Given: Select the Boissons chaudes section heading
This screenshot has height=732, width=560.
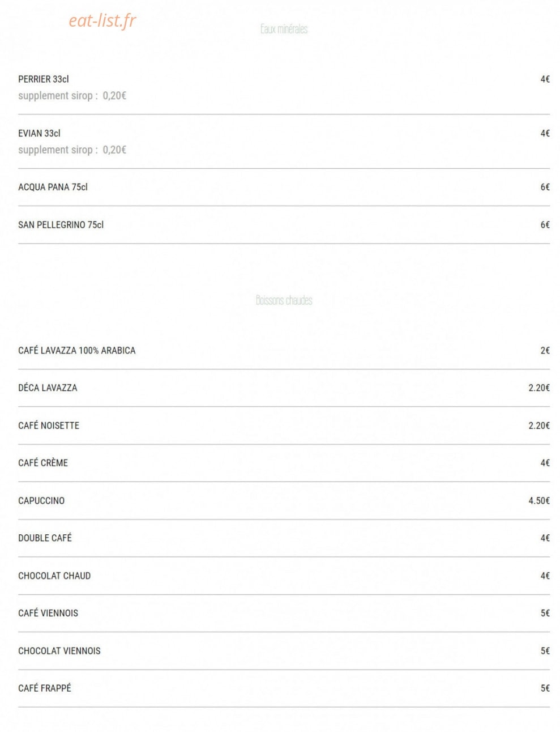Looking at the screenshot, I should click(x=284, y=300).
